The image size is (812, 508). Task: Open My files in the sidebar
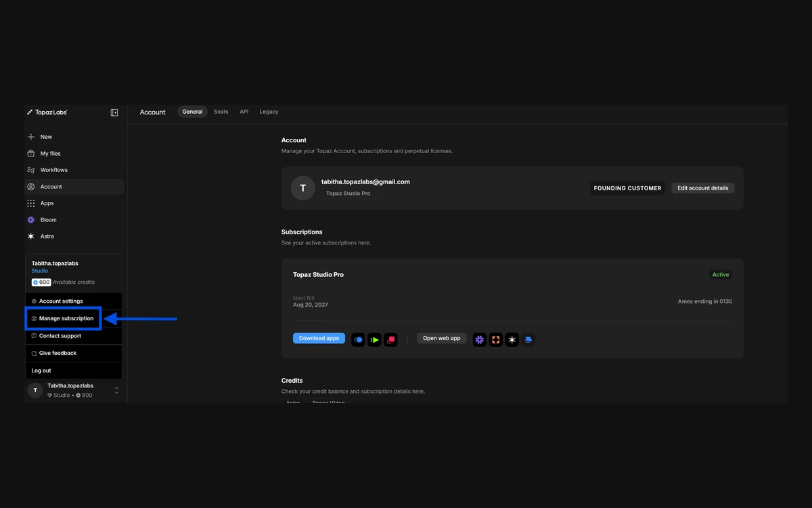point(74,154)
